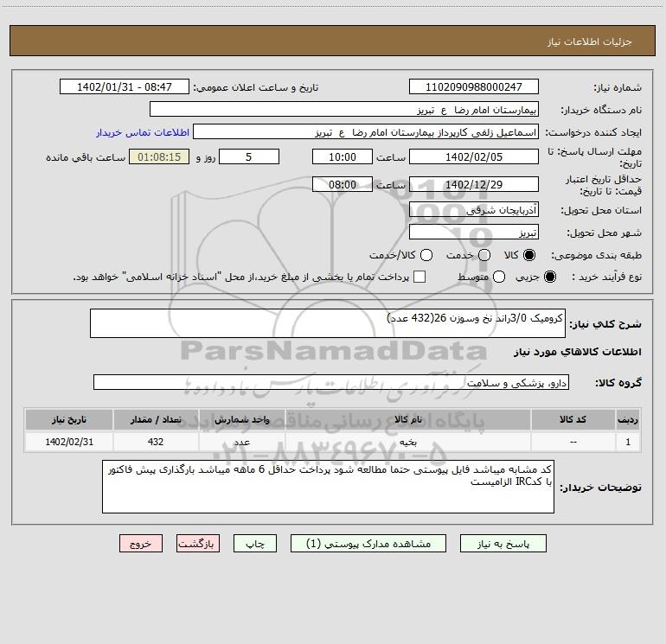
Task: Click the announcement date field 1402/01/31 - 08:47
Action: pos(124,86)
